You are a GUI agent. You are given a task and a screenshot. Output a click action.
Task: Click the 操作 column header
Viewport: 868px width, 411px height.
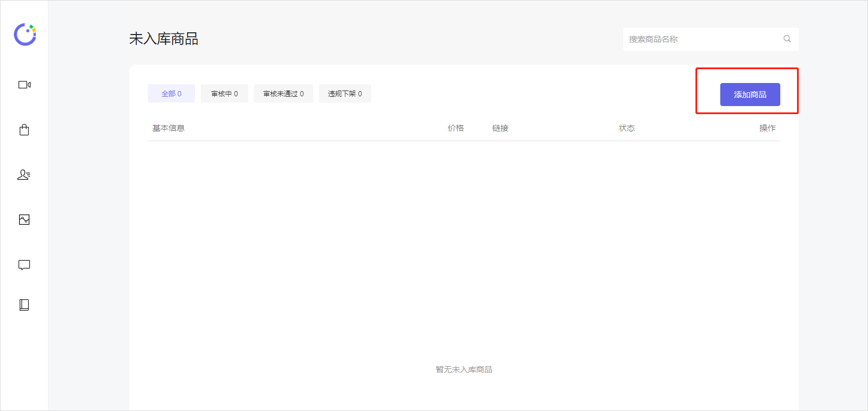coord(767,128)
